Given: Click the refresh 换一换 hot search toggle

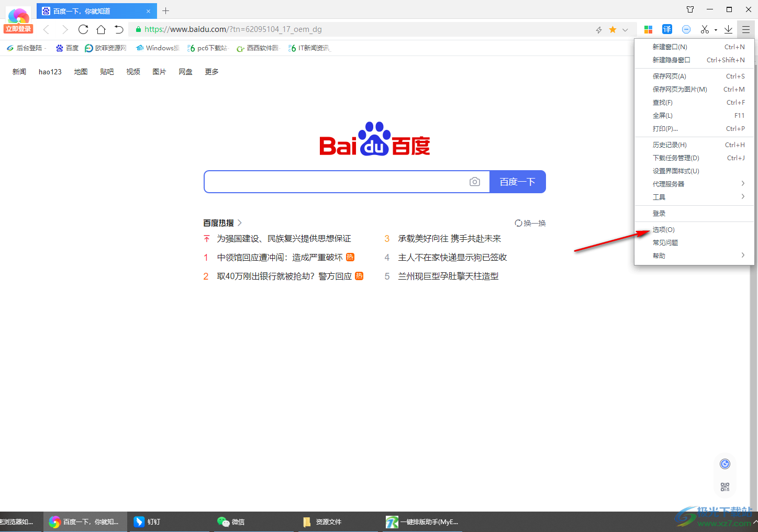Looking at the screenshot, I should pyautogui.click(x=530, y=223).
